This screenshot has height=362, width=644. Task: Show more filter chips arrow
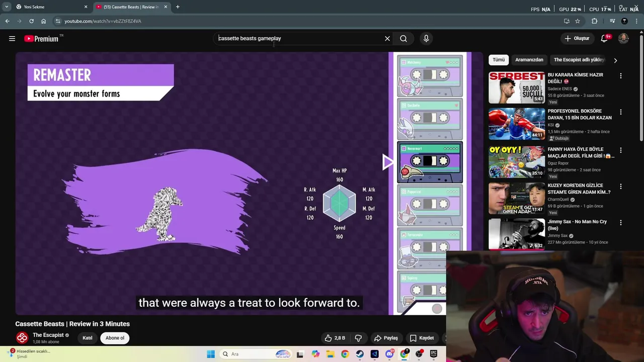point(615,60)
